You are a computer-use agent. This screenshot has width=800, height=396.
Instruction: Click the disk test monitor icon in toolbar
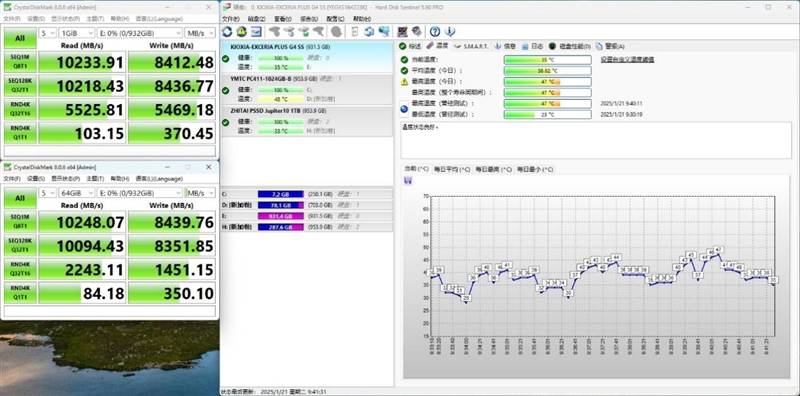(256, 32)
